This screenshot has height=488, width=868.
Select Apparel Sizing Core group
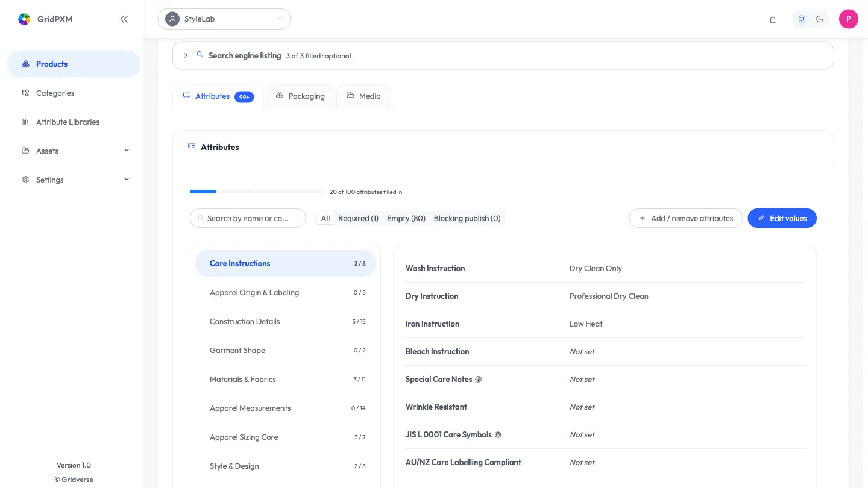click(x=285, y=437)
